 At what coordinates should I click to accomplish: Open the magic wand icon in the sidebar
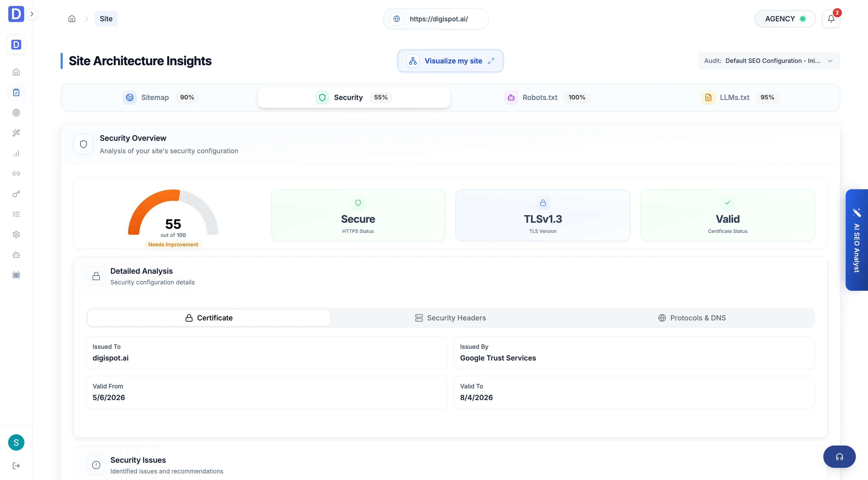(16, 133)
